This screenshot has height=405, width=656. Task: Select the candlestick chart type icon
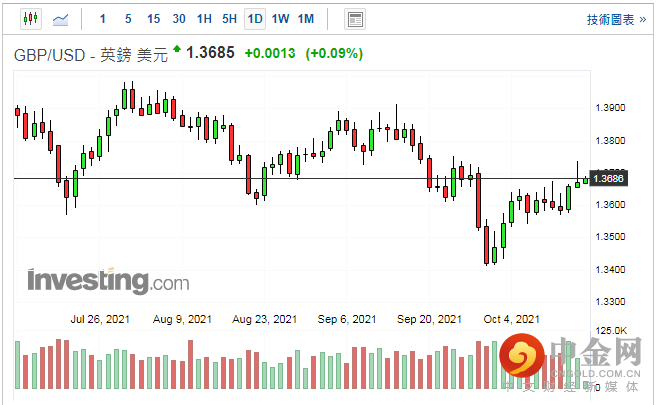click(x=29, y=19)
